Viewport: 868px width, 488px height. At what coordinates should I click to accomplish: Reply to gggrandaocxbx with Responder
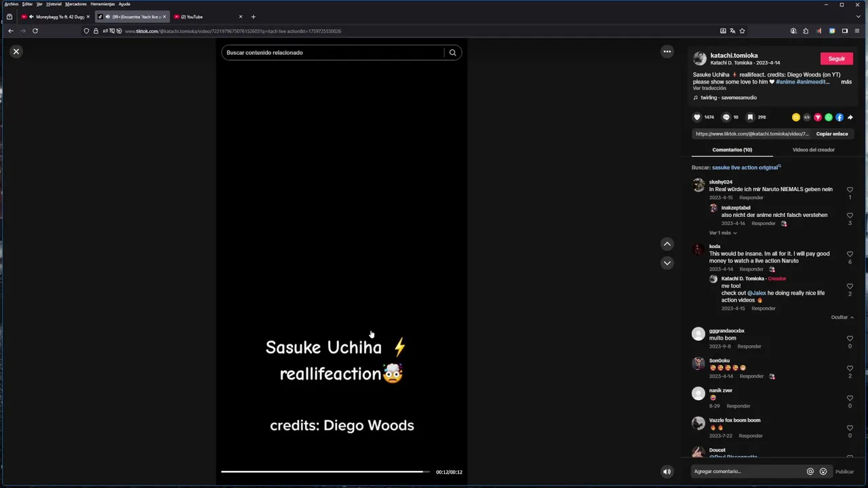749,346
